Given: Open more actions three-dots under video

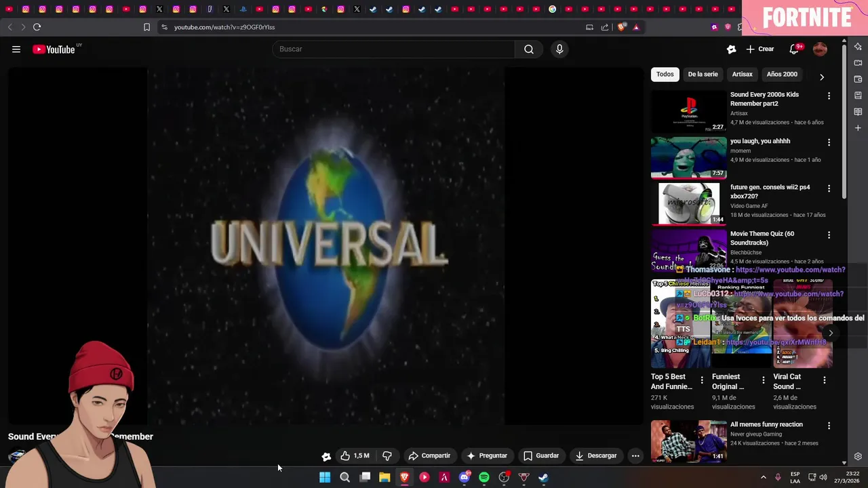Looking at the screenshot, I should click(635, 456).
